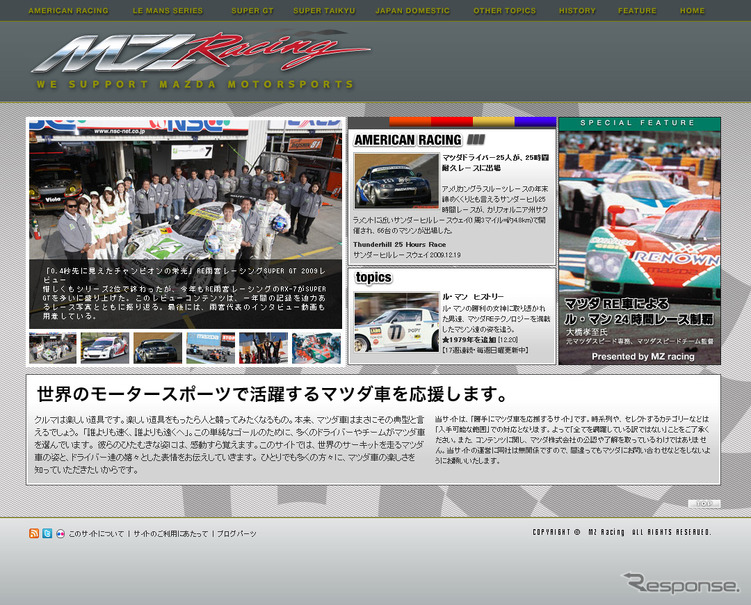Click ★1979年を追加 update note

point(469,340)
